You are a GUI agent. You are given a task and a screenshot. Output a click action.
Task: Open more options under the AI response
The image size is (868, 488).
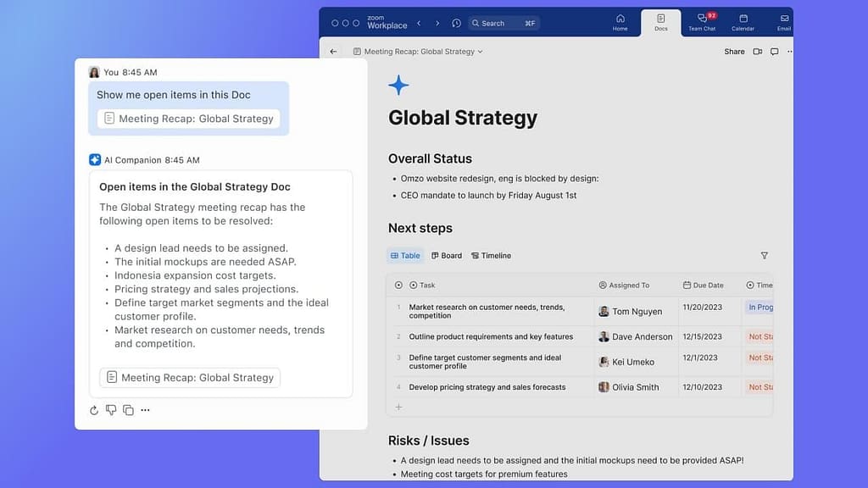point(145,410)
